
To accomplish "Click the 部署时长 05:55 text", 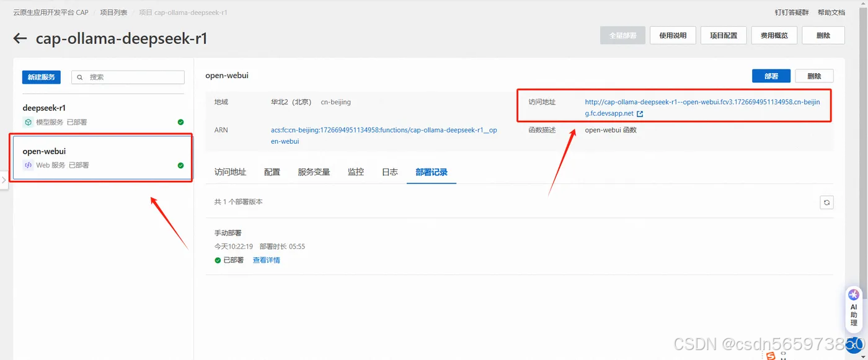I will point(282,247).
